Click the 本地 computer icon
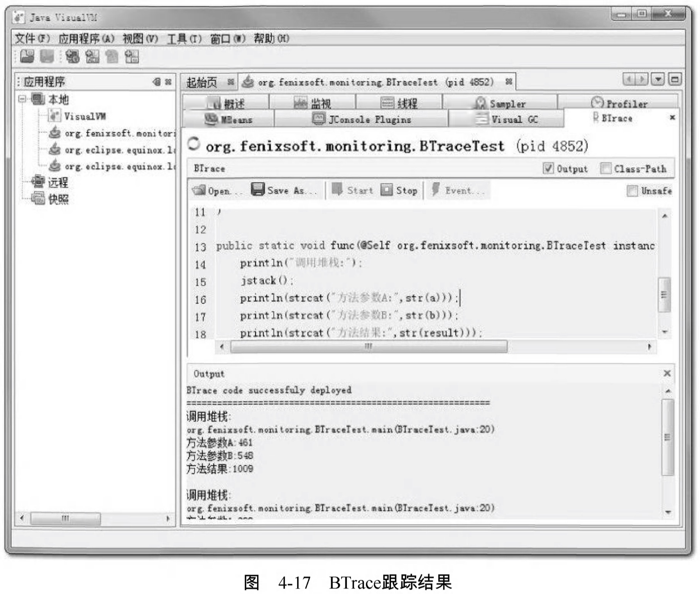The height and width of the screenshot is (594, 700). point(38,99)
